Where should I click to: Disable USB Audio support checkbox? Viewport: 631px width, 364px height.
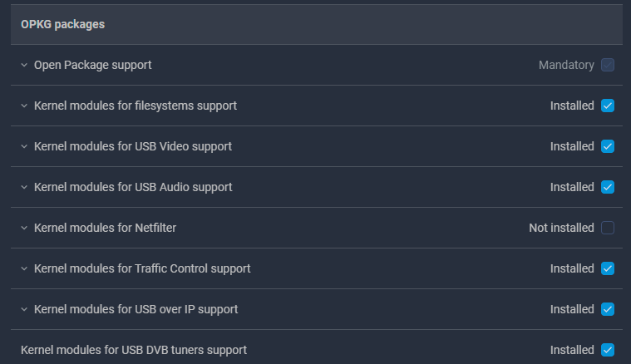pos(608,187)
